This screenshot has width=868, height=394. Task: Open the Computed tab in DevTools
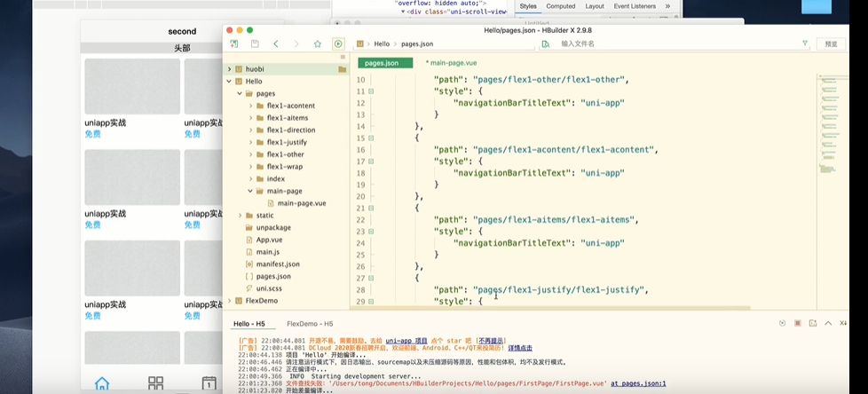click(561, 6)
